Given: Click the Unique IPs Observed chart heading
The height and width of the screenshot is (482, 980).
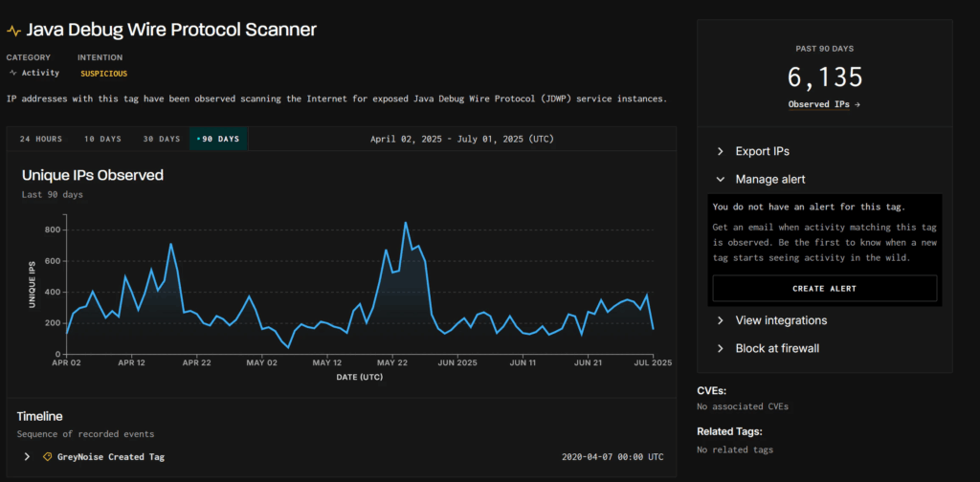Looking at the screenshot, I should (93, 175).
